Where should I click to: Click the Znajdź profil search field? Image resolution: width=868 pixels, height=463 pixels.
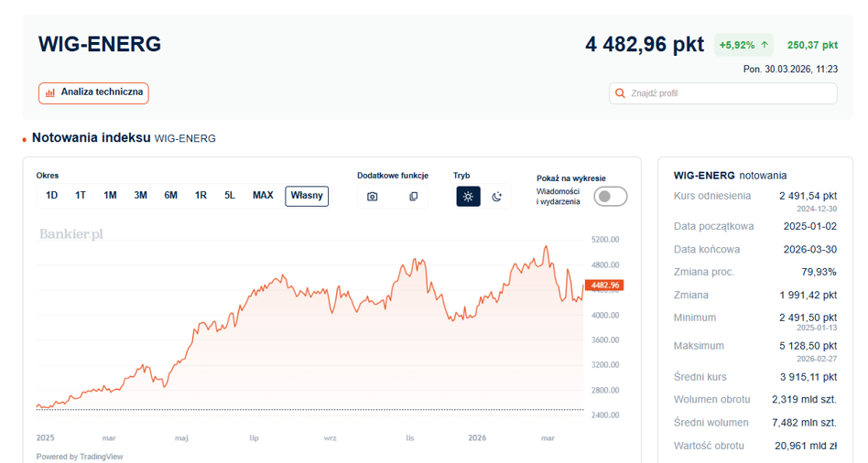(723, 93)
